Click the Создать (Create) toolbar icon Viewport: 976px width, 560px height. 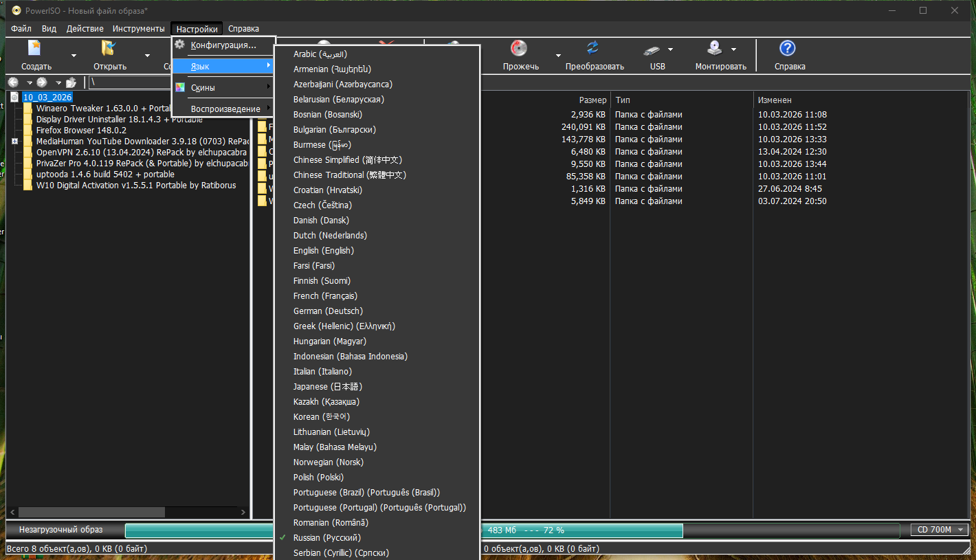(35, 49)
